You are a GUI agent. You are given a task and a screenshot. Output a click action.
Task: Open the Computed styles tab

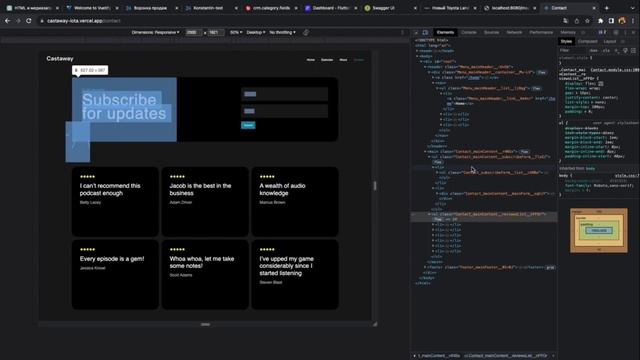coord(587,41)
